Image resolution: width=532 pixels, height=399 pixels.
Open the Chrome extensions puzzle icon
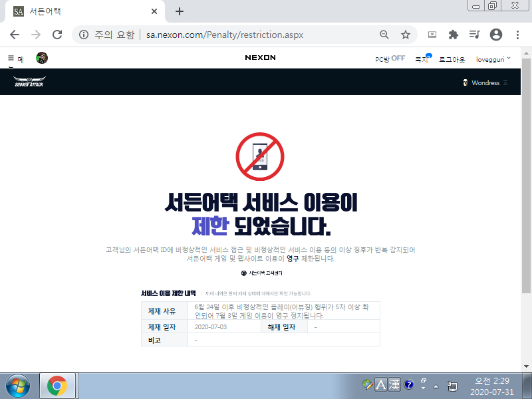454,35
